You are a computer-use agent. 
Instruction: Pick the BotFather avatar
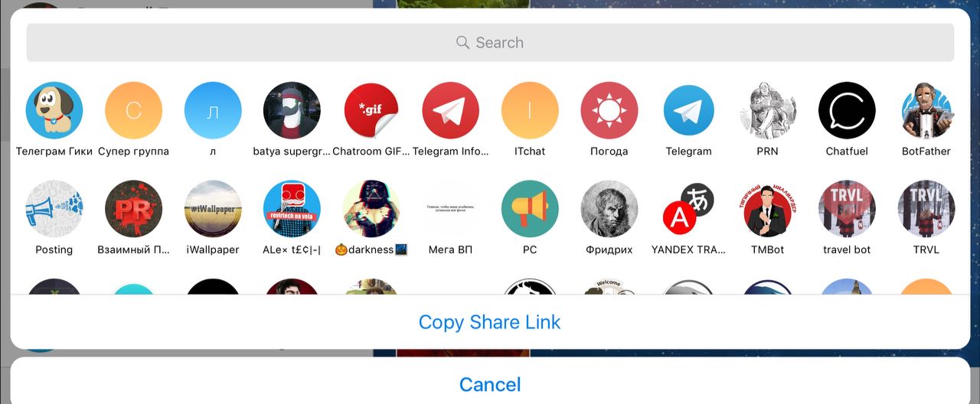(x=926, y=110)
